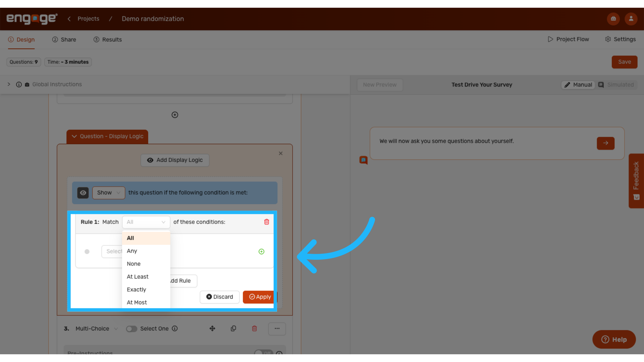The height and width of the screenshot is (362, 644).
Task: Click the Add Rule button
Action: coord(183,281)
